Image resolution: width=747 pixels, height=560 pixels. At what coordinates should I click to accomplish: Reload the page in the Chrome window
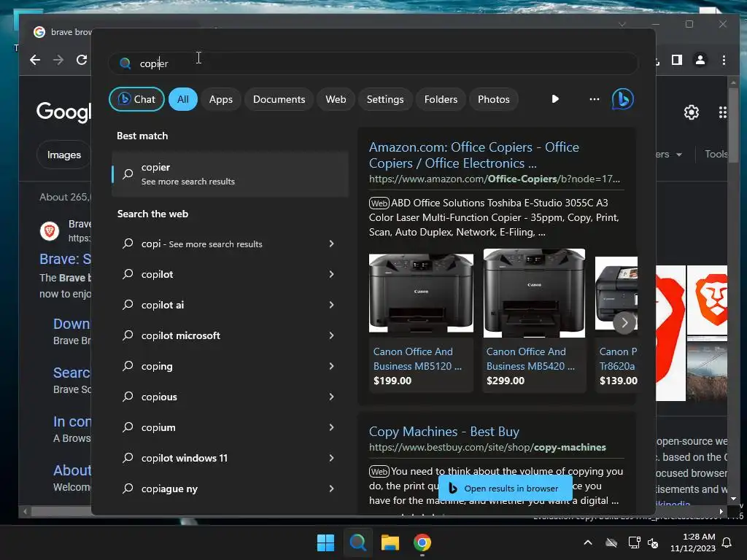pos(82,60)
